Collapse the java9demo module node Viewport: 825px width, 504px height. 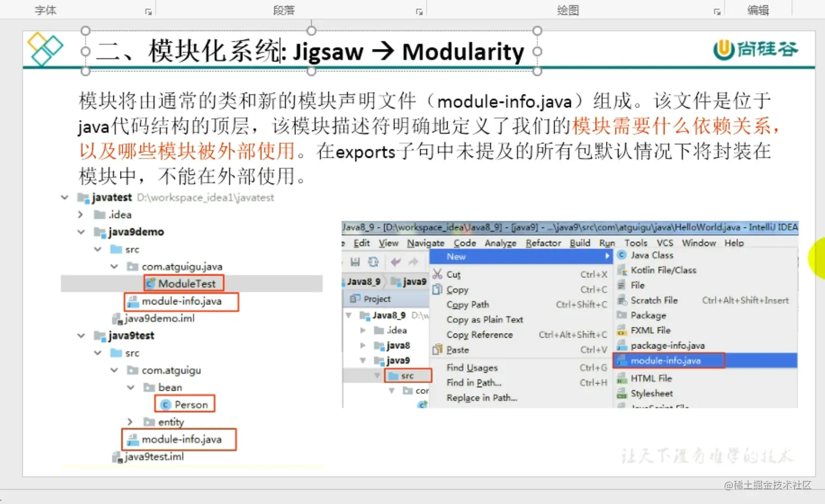pos(81,232)
